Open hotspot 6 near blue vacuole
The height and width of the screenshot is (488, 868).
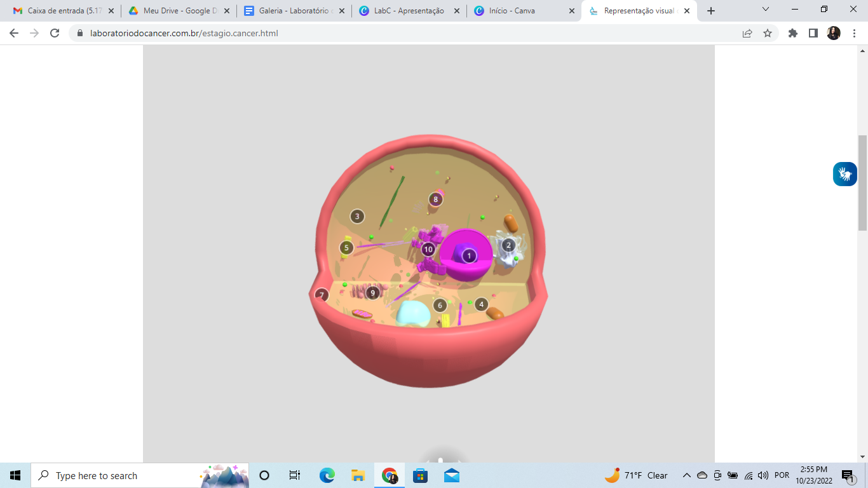[x=440, y=306]
